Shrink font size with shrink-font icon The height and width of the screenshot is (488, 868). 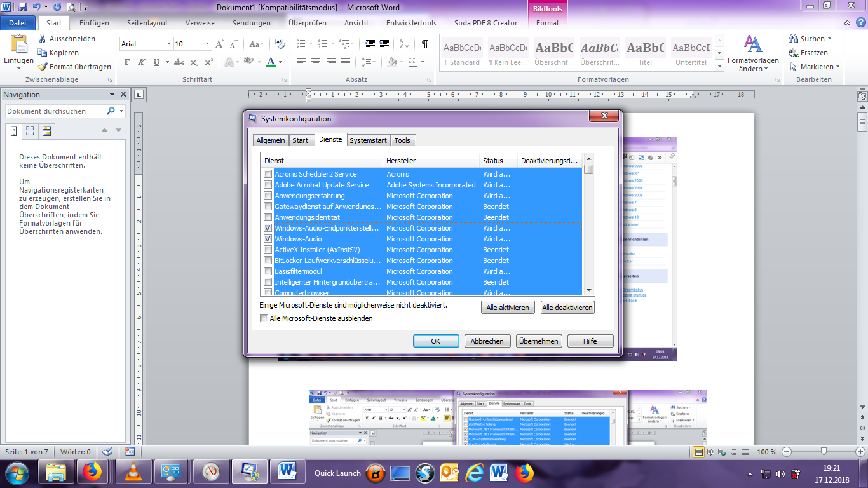tap(234, 44)
